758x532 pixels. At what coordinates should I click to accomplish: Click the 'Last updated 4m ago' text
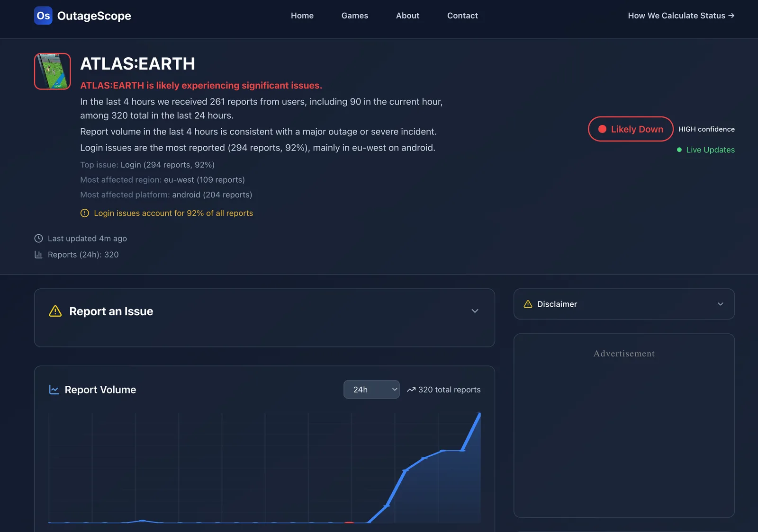(87, 239)
